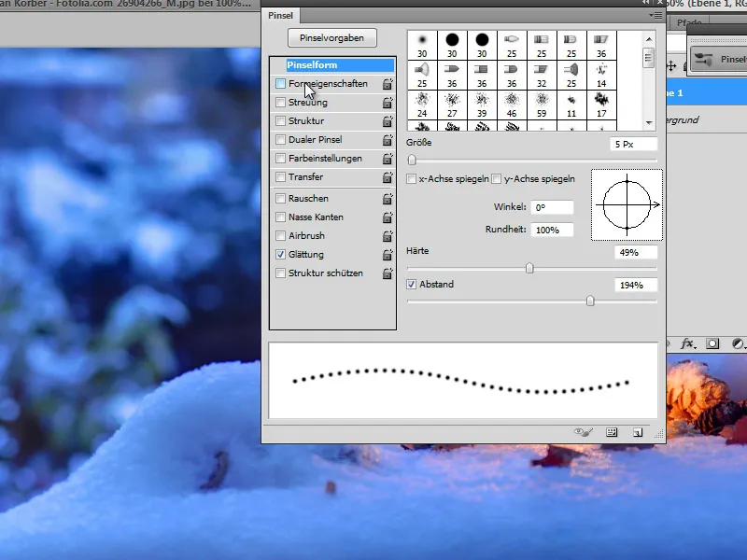Open the layer style fx menu
This screenshot has height=560, width=747.
[687, 343]
